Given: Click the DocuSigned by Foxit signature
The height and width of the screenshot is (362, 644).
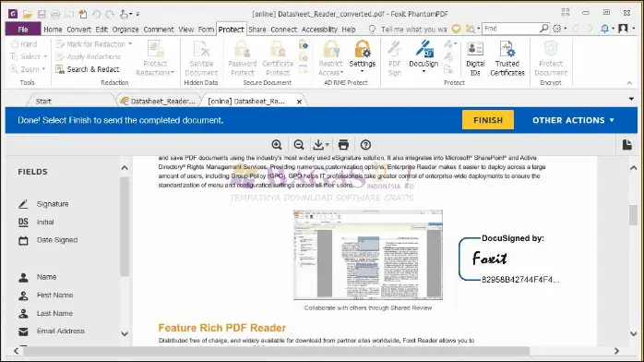Looking at the screenshot, I should click(x=509, y=259).
